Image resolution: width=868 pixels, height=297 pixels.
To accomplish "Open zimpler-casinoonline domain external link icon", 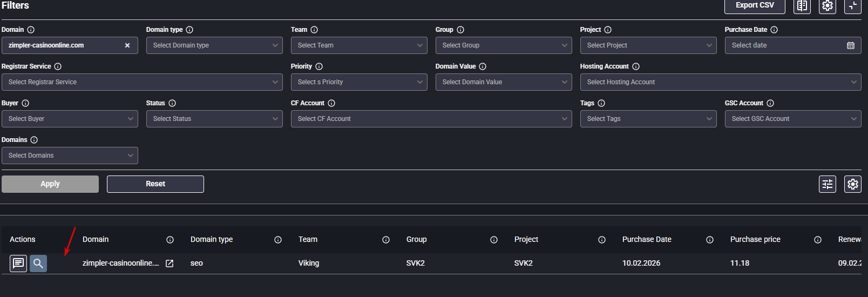I will point(169,264).
